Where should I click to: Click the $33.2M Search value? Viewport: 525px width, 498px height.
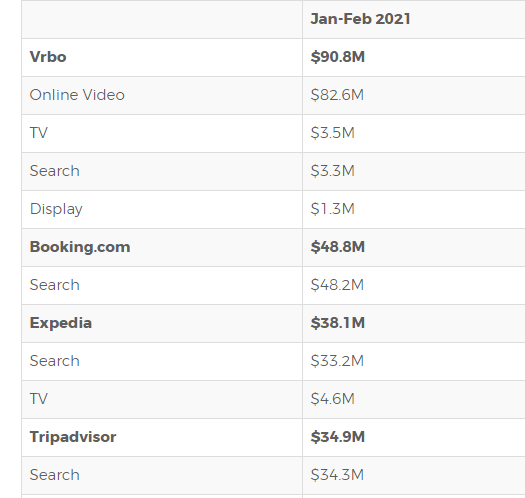(x=337, y=361)
